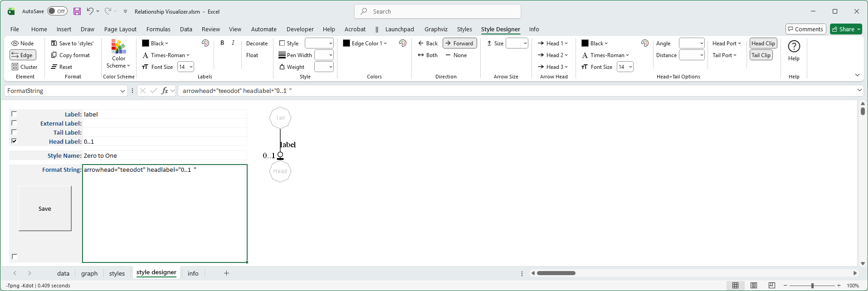868x291 pixels.
Task: Open the Pen Width dropdown
Action: [x=331, y=55]
